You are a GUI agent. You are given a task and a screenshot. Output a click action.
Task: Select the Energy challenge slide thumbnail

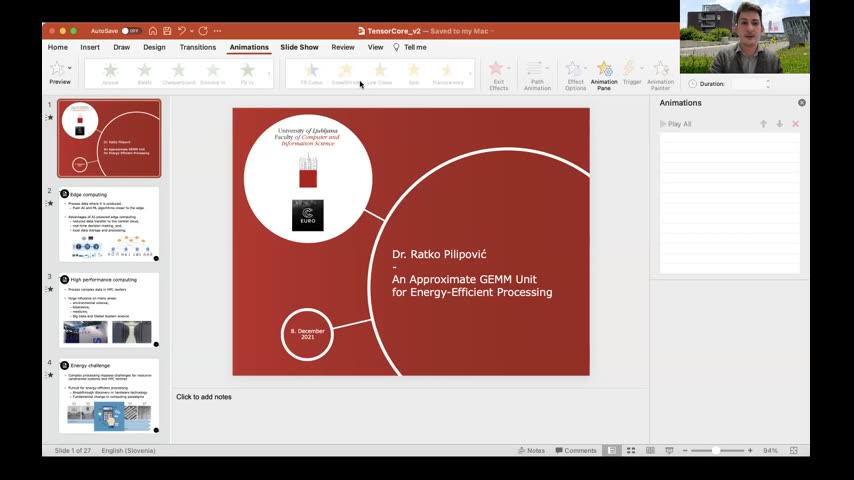(109, 396)
